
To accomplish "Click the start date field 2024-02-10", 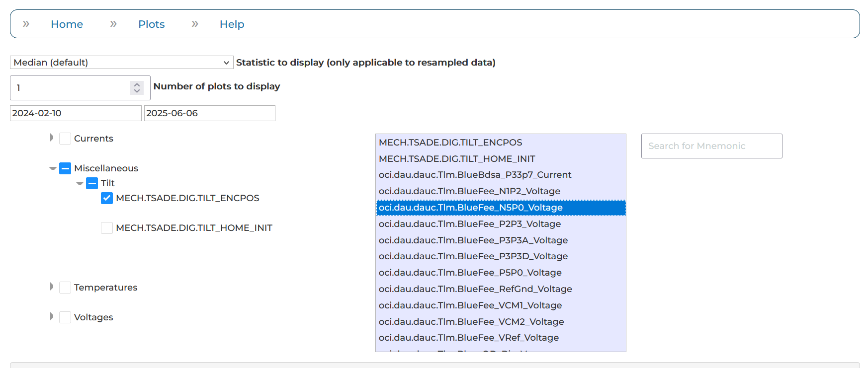I will coord(76,113).
